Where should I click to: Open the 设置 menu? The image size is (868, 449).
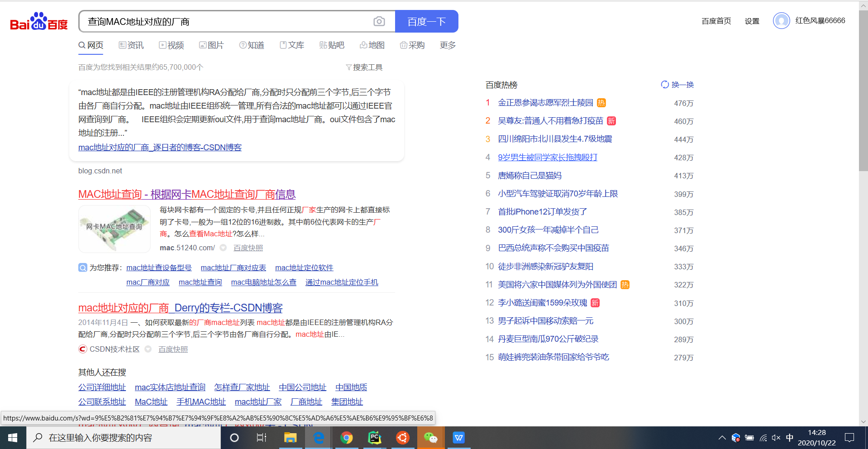click(752, 21)
